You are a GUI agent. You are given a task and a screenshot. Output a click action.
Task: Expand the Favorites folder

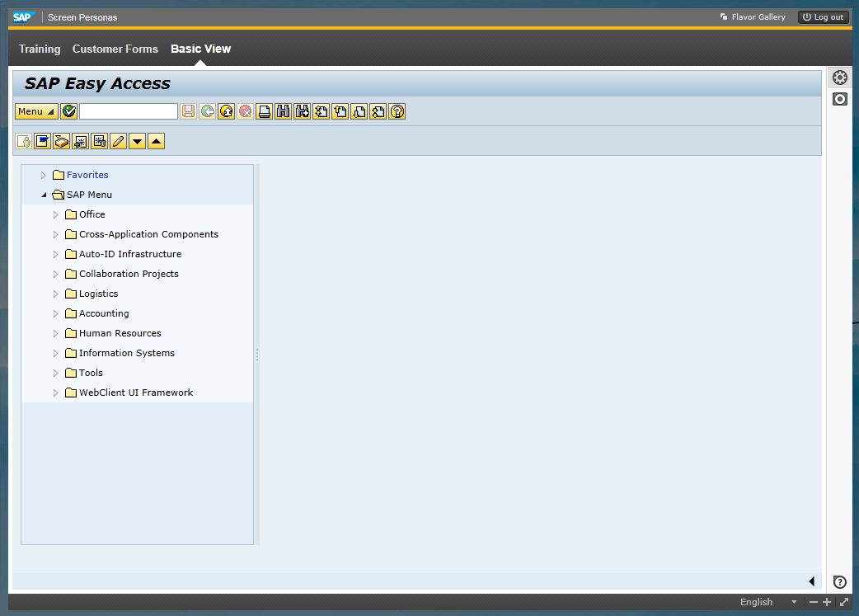43,176
